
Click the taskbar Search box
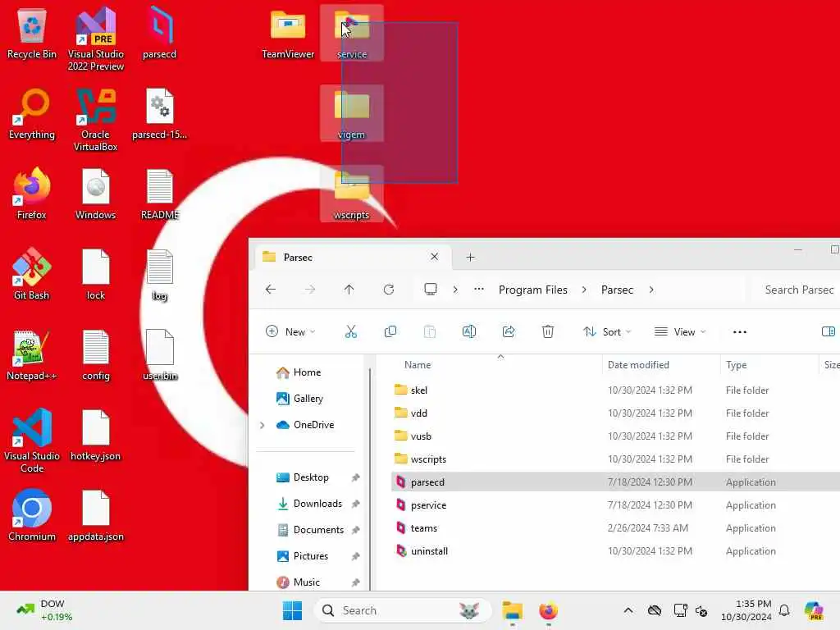coord(402,610)
